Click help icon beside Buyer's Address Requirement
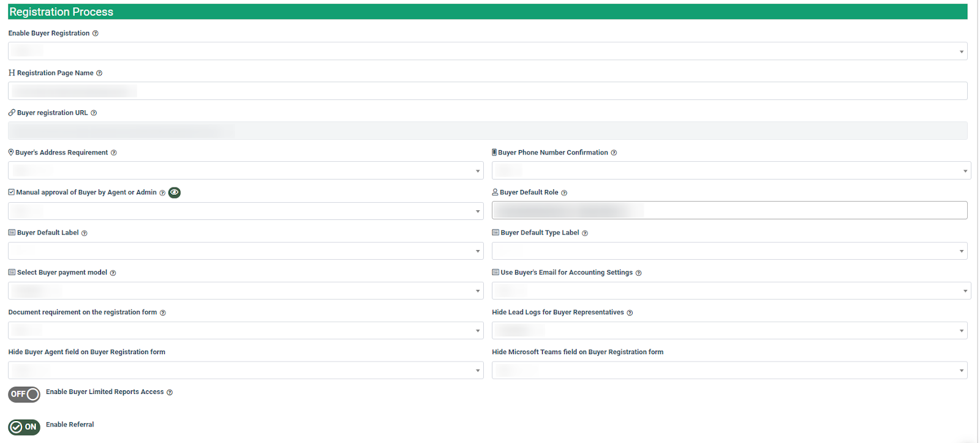The height and width of the screenshot is (443, 980). click(113, 153)
